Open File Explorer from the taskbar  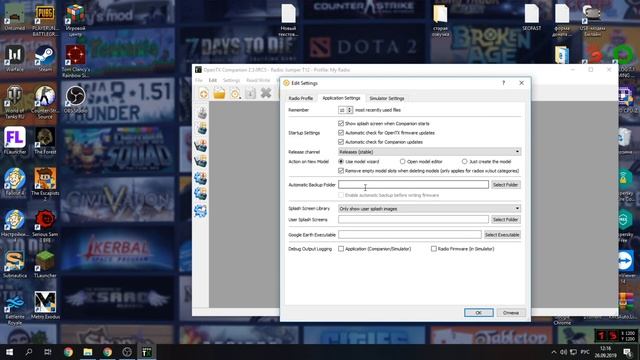[x=88, y=352]
